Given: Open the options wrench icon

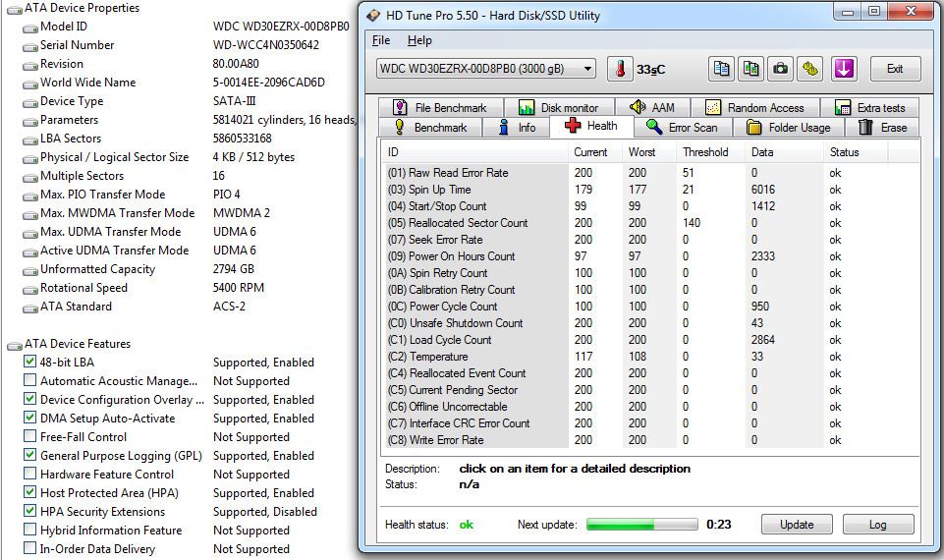Looking at the screenshot, I should tap(810, 69).
